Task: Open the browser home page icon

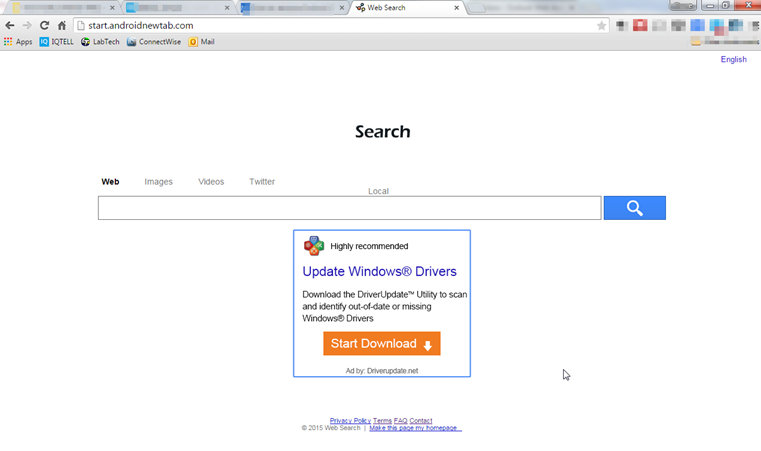Action: [62, 25]
